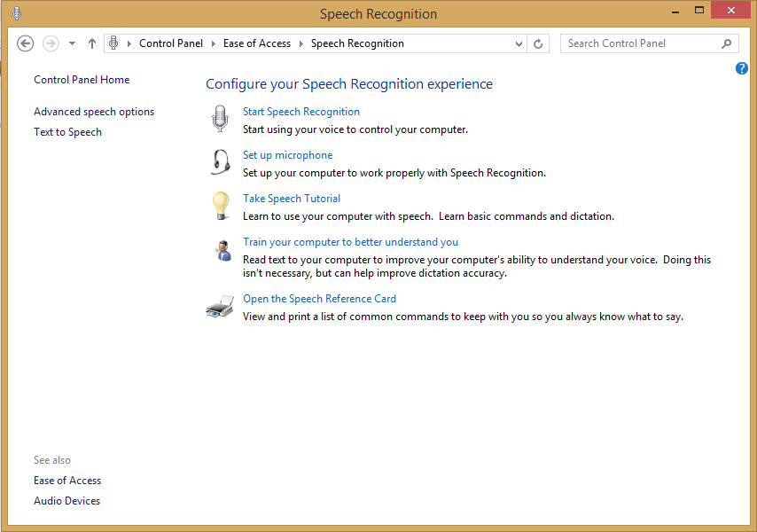Select Speech Recognition breadcrumb segment
The height and width of the screenshot is (532, 757).
(x=357, y=43)
